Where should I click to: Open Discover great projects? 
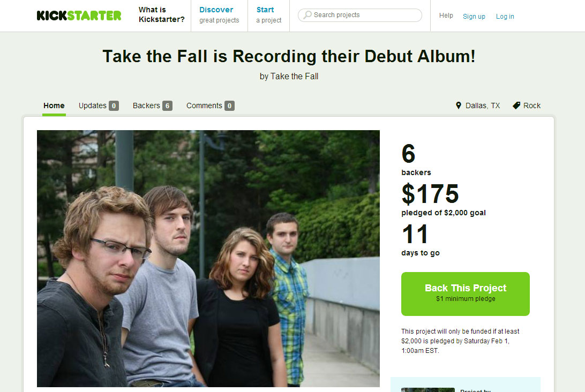219,15
